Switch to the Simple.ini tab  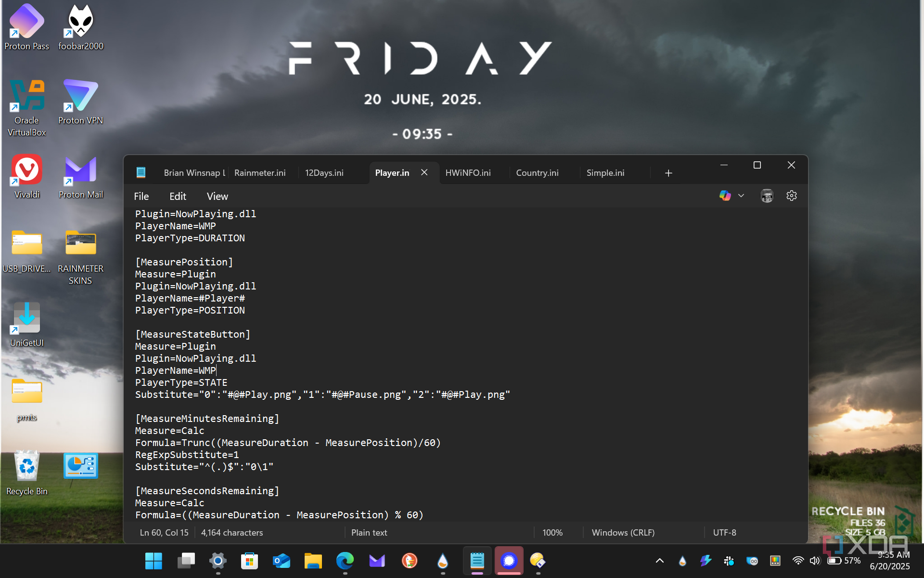[605, 173]
